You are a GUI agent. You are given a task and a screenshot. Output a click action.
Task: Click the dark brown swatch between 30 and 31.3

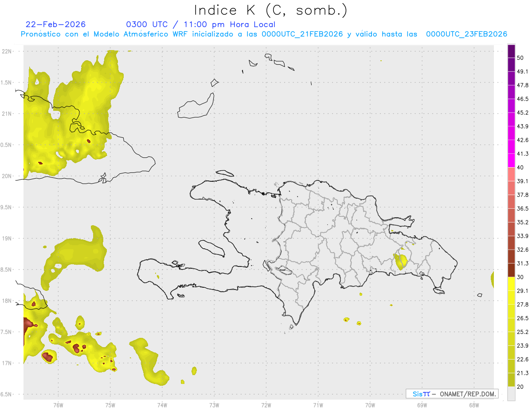click(x=511, y=270)
